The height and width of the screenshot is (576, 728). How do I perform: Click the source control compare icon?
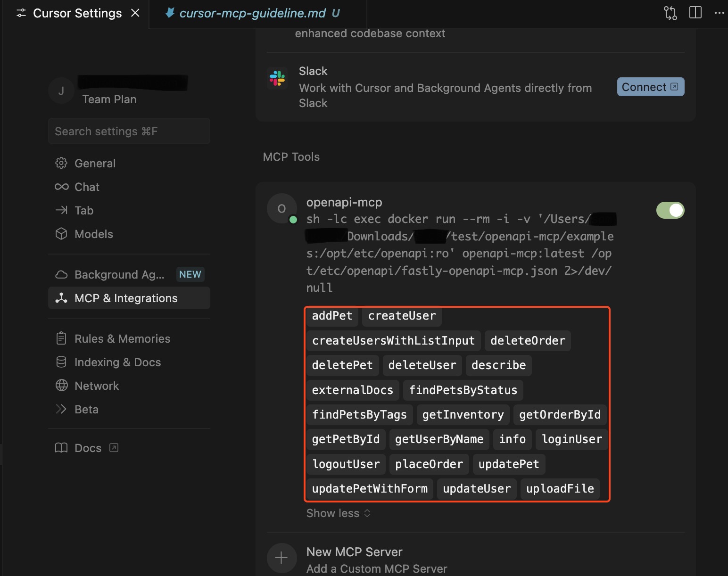[670, 13]
